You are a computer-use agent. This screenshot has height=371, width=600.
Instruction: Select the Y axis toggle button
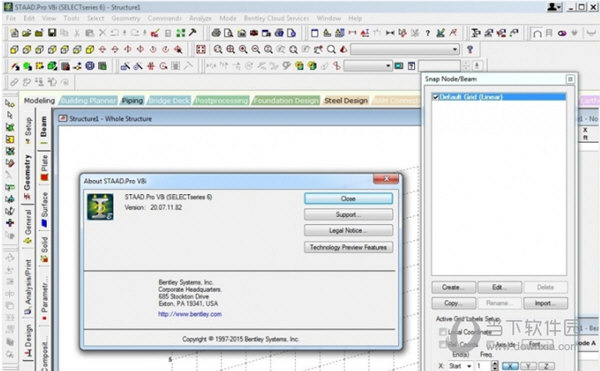[528, 366]
